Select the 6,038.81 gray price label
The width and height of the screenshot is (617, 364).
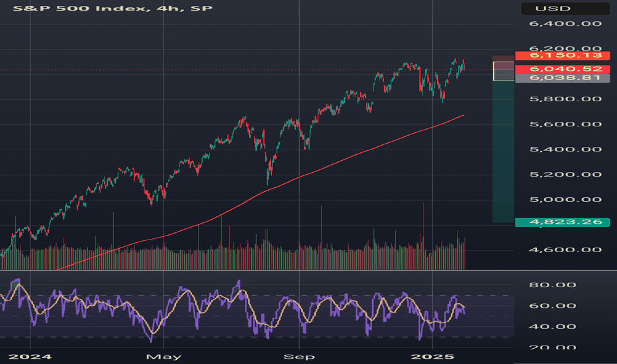563,78
